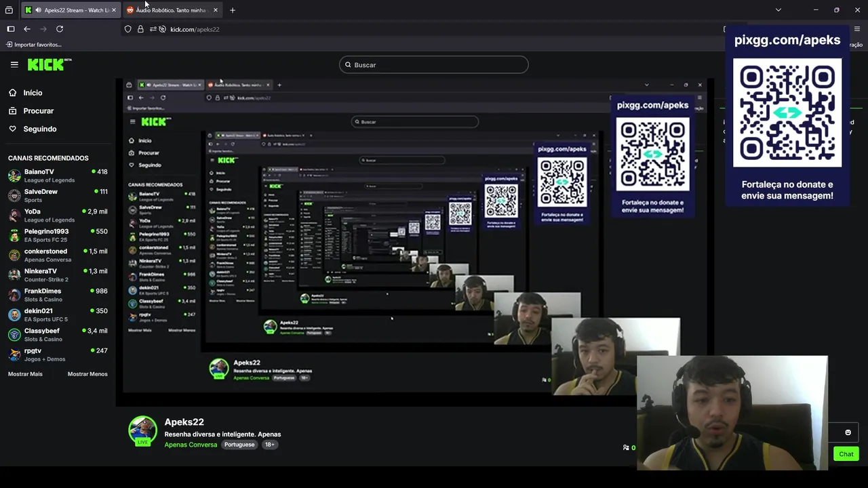Screen dimensions: 868x488
Task: Click the Seguindo heart icon
Action: pos(12,129)
